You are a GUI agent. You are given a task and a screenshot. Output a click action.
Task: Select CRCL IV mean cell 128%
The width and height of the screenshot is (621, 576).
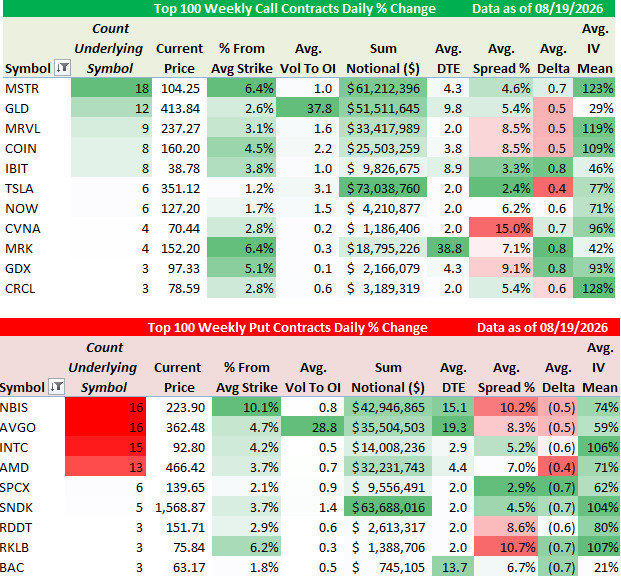594,288
